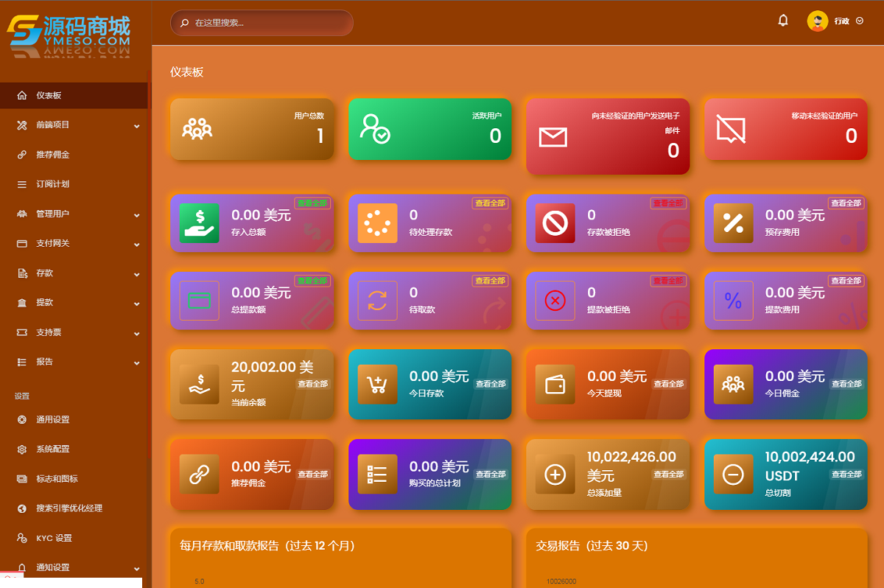Screen dimensions: 884x588
Task: Click the 移动未经验证的用户 crossed message icon
Action: tap(731, 130)
